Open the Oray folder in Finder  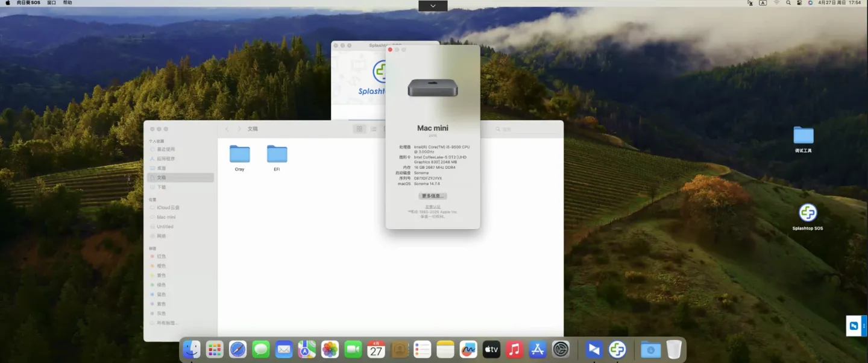[239, 154]
